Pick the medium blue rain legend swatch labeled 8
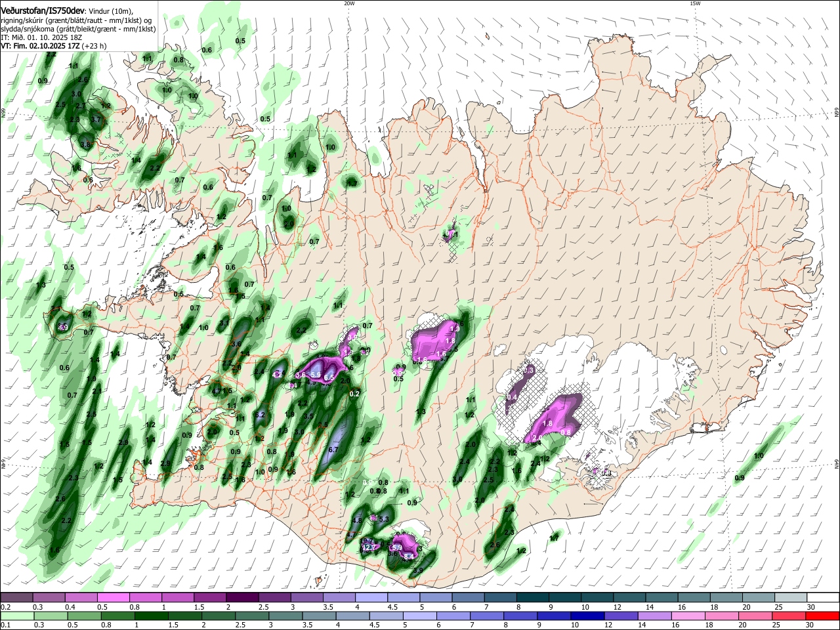The height and width of the screenshot is (630, 840). pyautogui.click(x=520, y=616)
